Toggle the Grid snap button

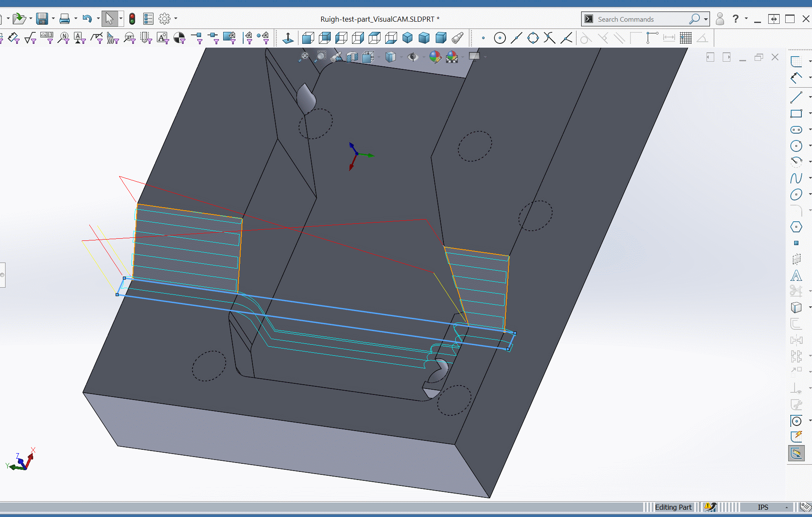pyautogui.click(x=685, y=38)
